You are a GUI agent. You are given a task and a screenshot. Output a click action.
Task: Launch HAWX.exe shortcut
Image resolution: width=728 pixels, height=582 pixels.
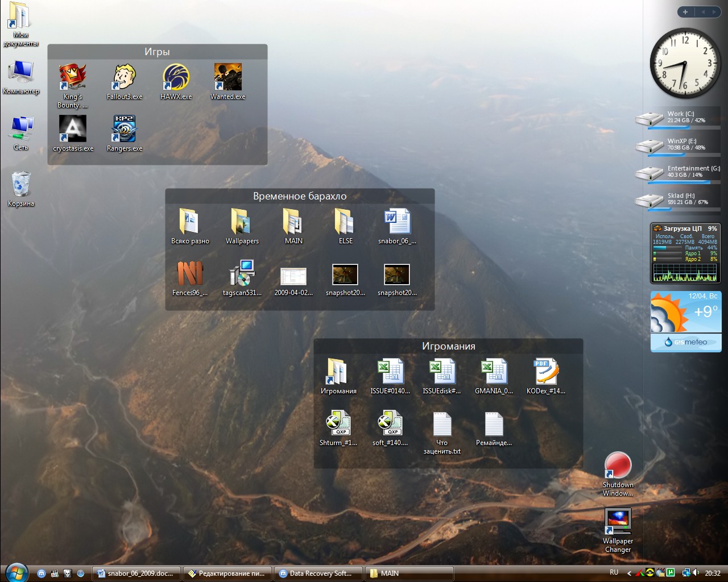[x=176, y=81]
